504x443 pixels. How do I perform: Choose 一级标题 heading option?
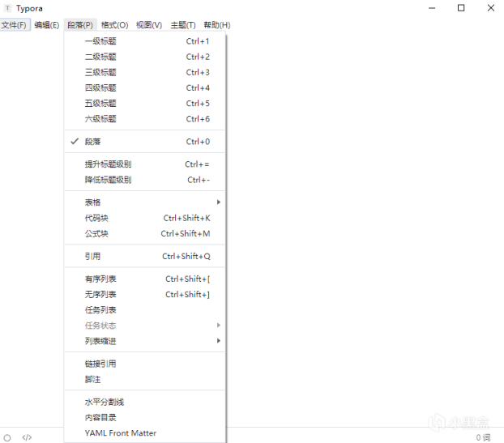(145, 41)
